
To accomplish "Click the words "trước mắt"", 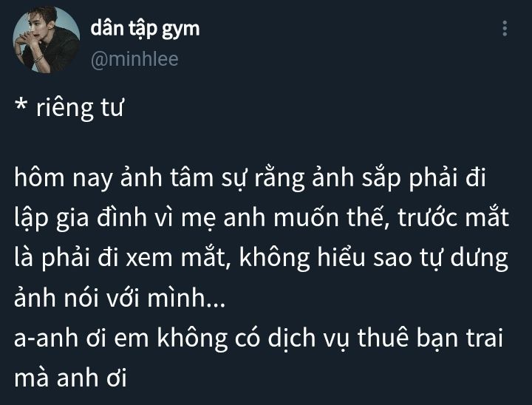I will [x=453, y=217].
